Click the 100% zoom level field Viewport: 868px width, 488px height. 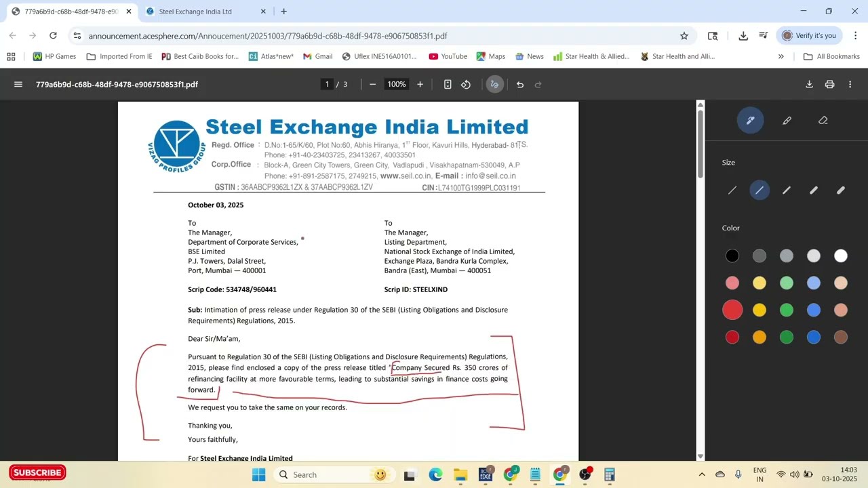click(396, 85)
